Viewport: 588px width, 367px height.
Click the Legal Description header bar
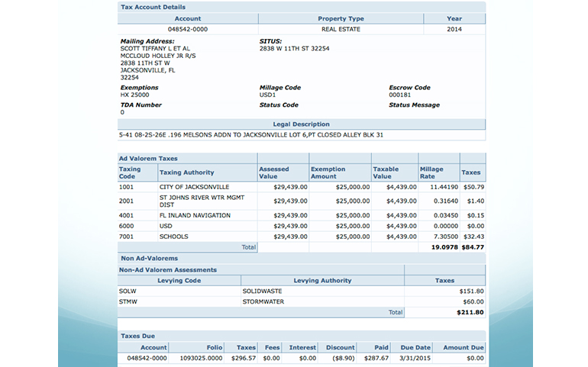[x=301, y=124]
